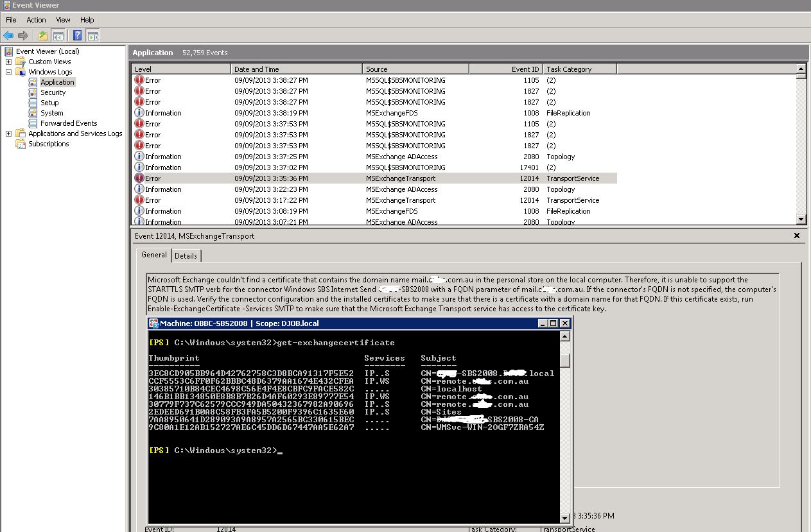Viewport: 811px width, 532px height.
Task: Click the CN=localhost subject in PowerShell
Action: (451, 389)
